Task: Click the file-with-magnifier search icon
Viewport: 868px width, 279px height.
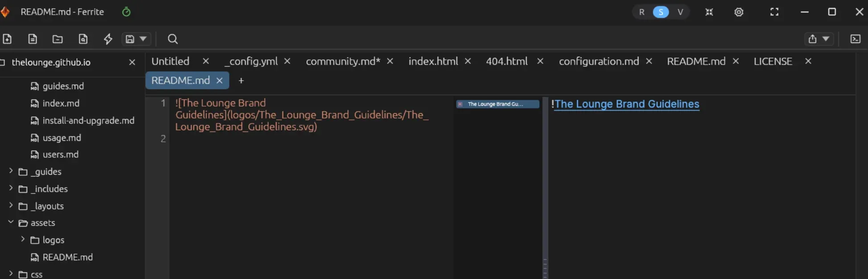Action: click(83, 39)
